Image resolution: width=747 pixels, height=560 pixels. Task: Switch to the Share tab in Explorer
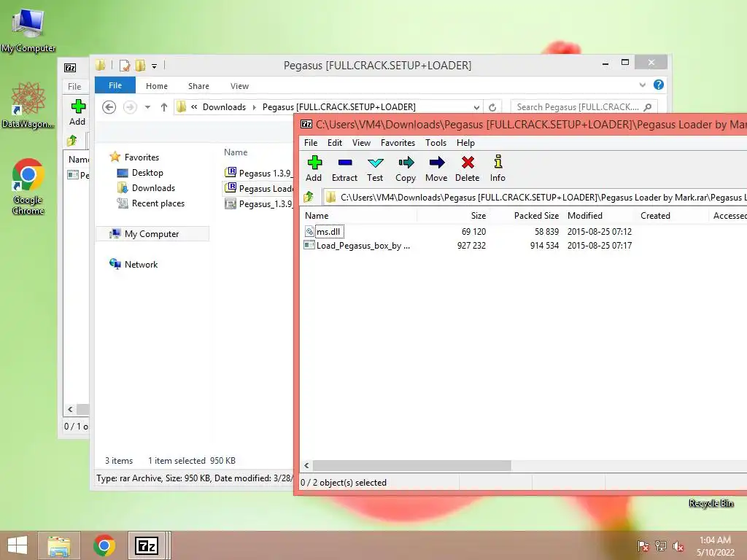198,86
